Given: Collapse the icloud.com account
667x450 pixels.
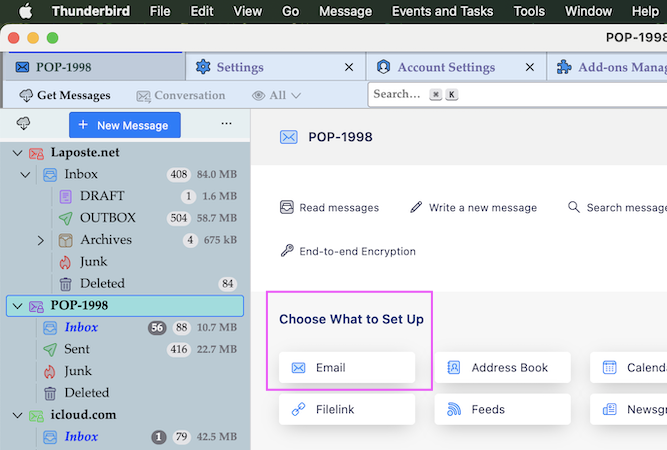Looking at the screenshot, I should pos(17,415).
